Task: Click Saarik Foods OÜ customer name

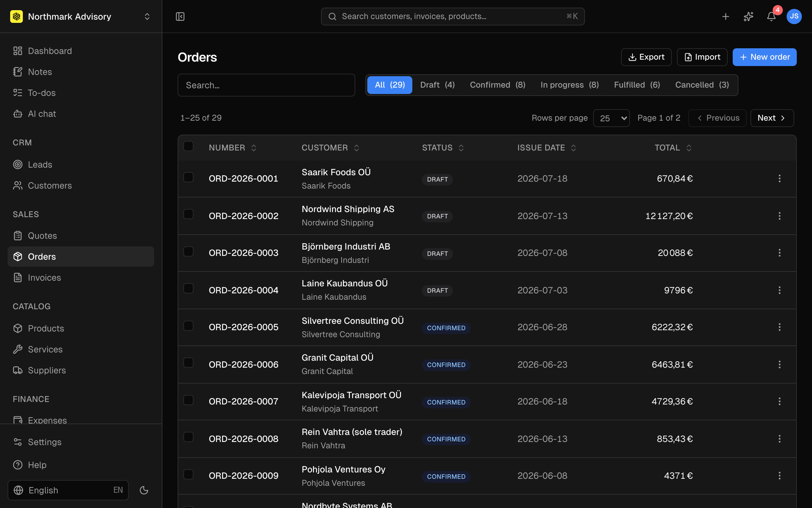Action: 336,172
